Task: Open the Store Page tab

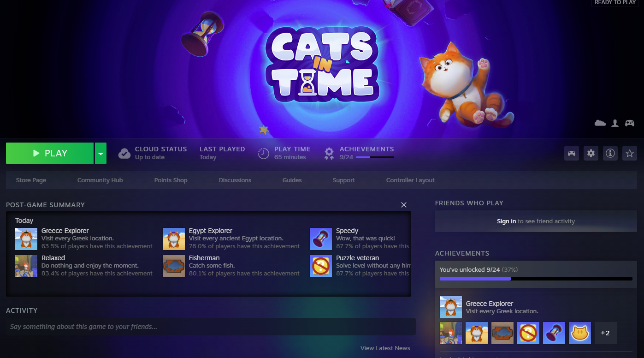Action: [31, 180]
